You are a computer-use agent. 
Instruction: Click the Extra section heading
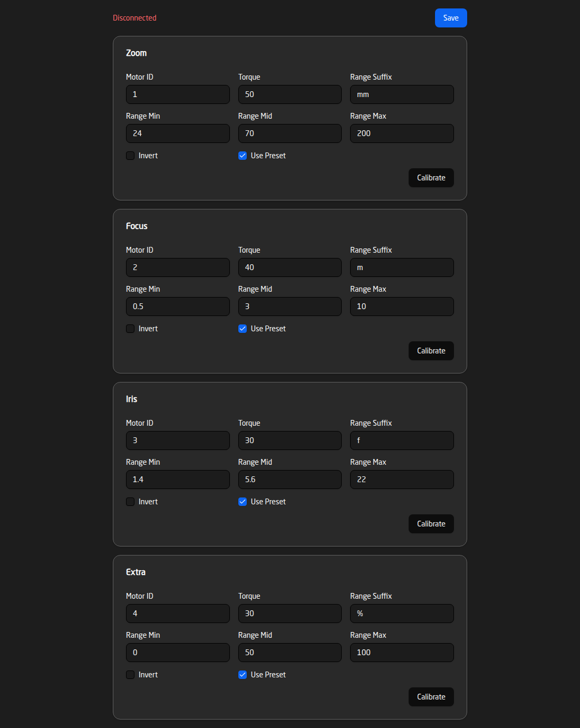[x=136, y=572]
